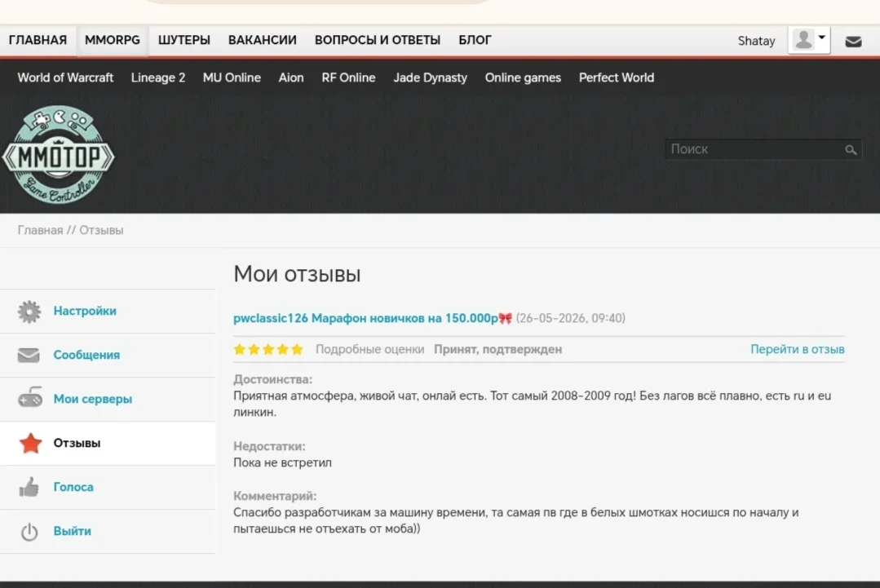Click the five-star rating of the review
The width and height of the screenshot is (880, 588).
(268, 350)
